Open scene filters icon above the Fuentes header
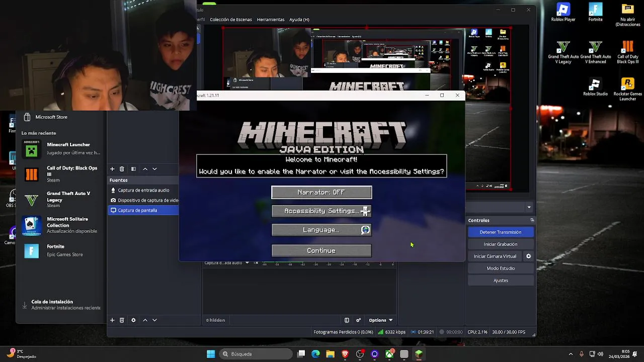Screen dimensions: 644x362 [133, 169]
